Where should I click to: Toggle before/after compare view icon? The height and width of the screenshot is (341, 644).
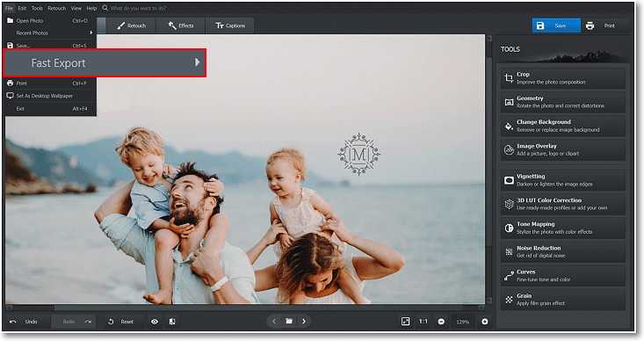172,322
